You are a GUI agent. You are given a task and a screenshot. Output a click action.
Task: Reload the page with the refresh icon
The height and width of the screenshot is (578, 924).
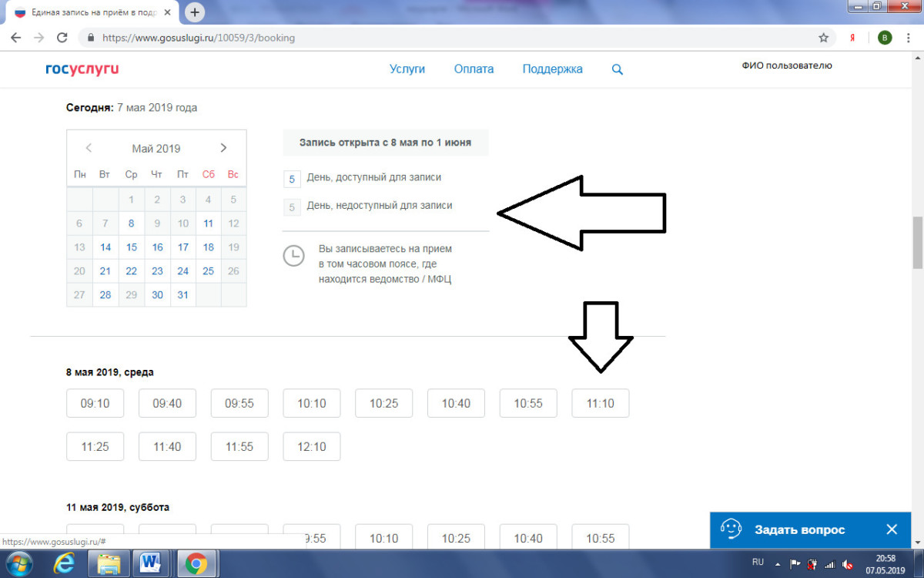(x=62, y=38)
